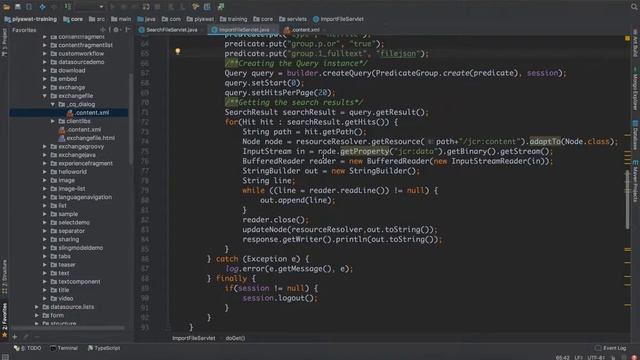Expand the helloworld folder
The height and width of the screenshot is (360, 640).
click(44, 172)
